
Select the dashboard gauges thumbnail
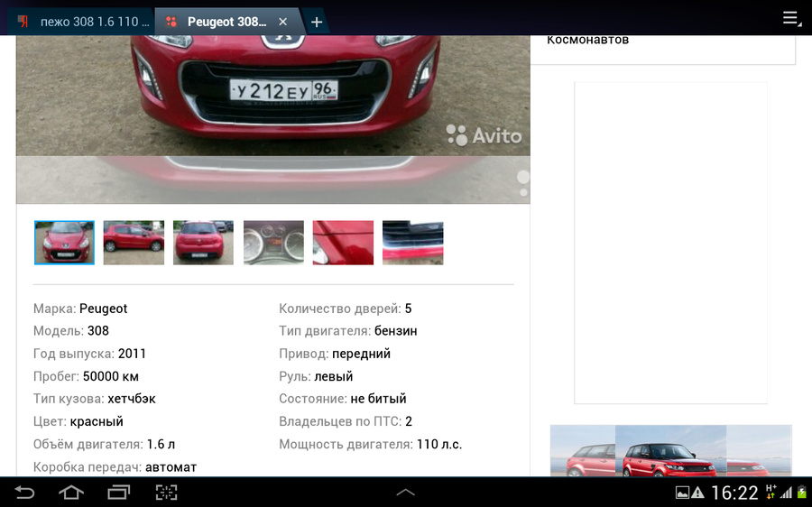tap(273, 243)
